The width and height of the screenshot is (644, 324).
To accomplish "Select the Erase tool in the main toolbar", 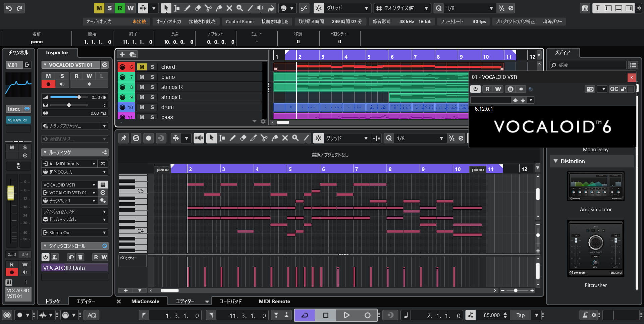I will click(198, 8).
